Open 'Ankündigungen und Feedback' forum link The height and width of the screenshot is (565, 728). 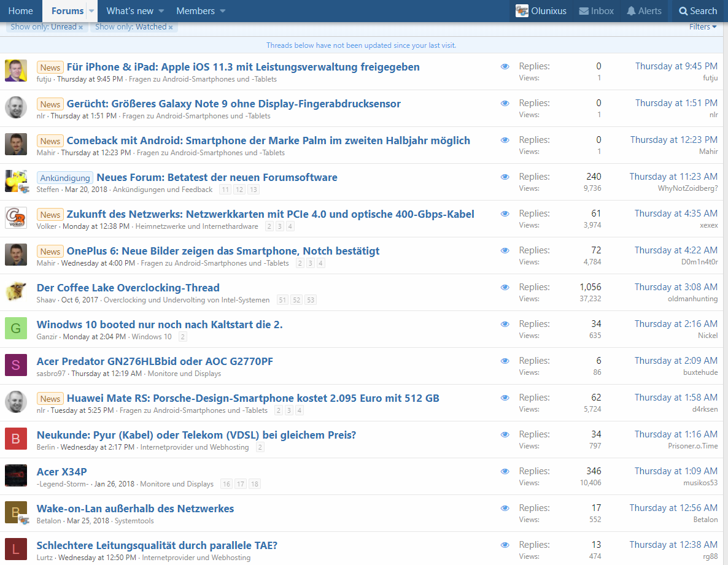click(163, 190)
